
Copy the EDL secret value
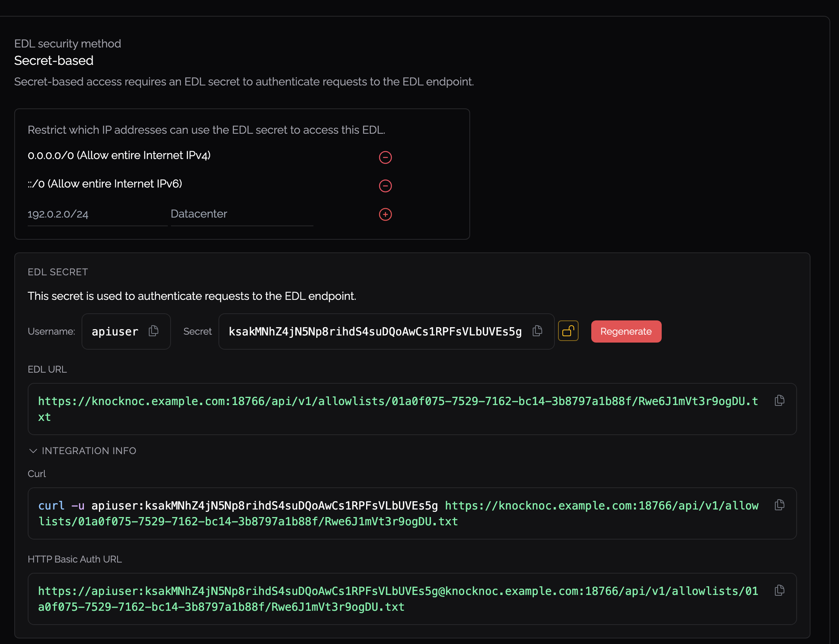tap(537, 331)
